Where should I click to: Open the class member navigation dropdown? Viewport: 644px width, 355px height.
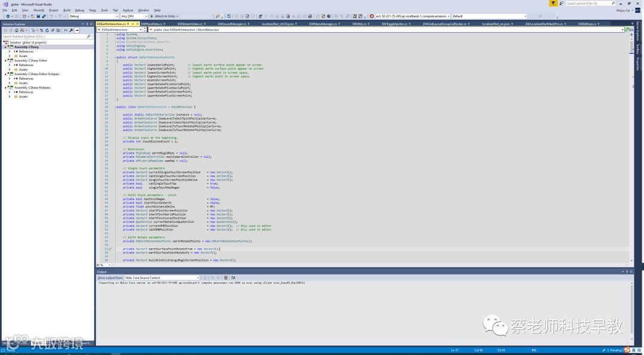(x=386, y=30)
